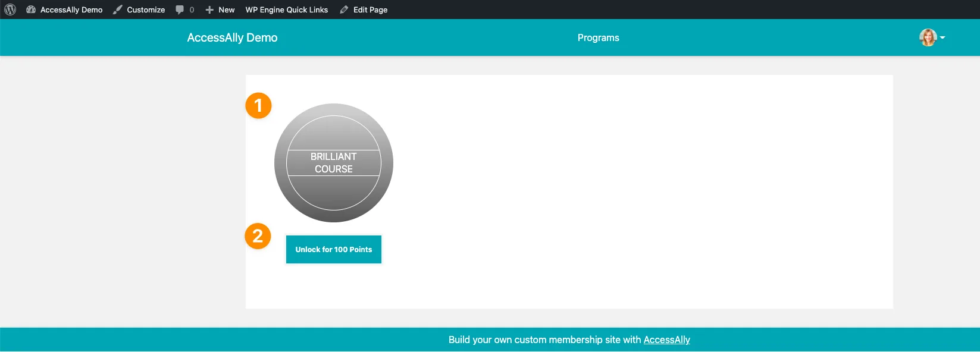Click the Customize paintbrush icon
Screen dimensions: 980x352
coord(118,10)
